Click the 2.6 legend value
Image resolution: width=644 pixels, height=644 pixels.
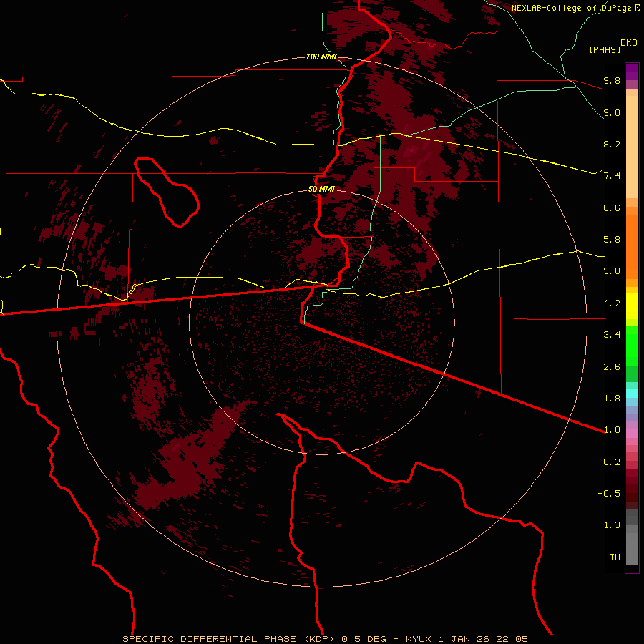[612, 367]
